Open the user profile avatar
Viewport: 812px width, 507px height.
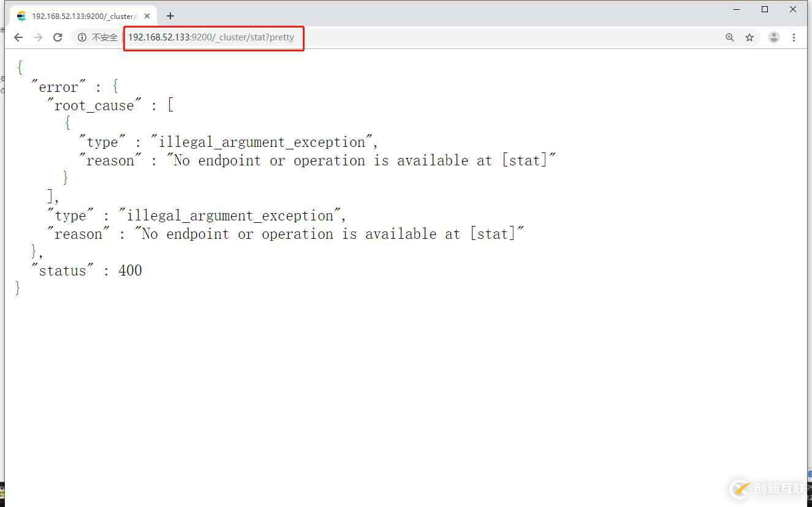[774, 37]
